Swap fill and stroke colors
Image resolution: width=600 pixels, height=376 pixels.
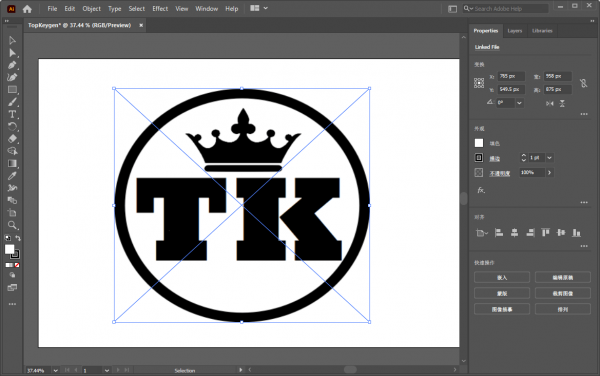pos(18,238)
